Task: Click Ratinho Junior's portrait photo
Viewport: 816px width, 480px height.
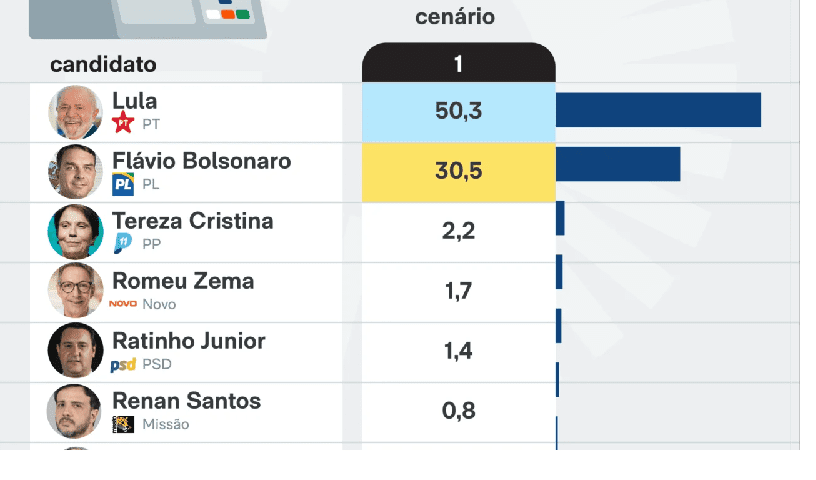Action: coord(75,351)
